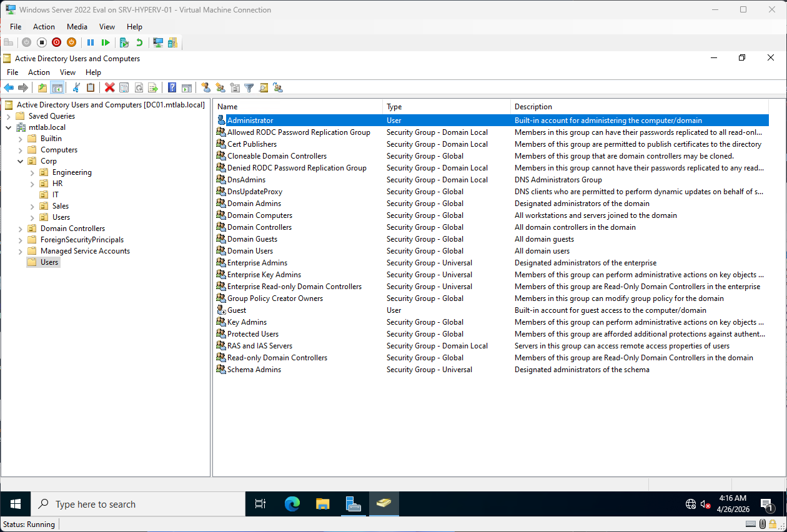Viewport: 787px width, 532px height.
Task: Open the VM Connection File menu
Action: (16, 27)
